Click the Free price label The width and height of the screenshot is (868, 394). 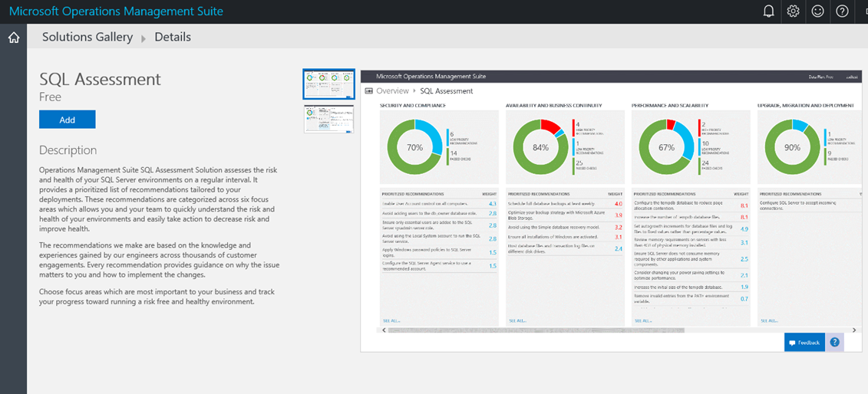click(x=51, y=97)
